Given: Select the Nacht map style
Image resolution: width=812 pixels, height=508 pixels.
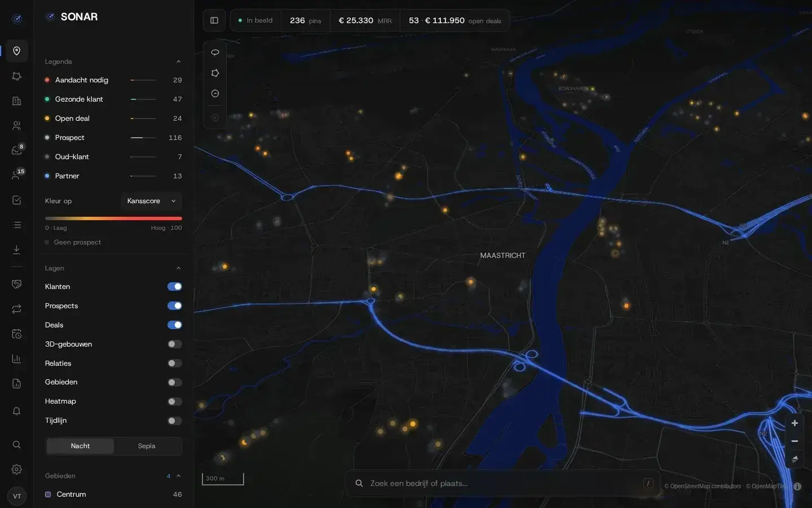Looking at the screenshot, I should 80,446.
